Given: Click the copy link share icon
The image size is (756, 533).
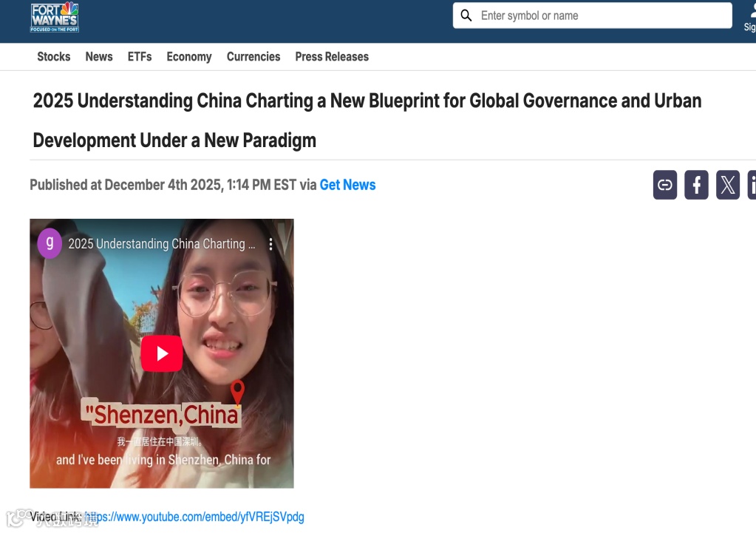Looking at the screenshot, I should coord(665,185).
